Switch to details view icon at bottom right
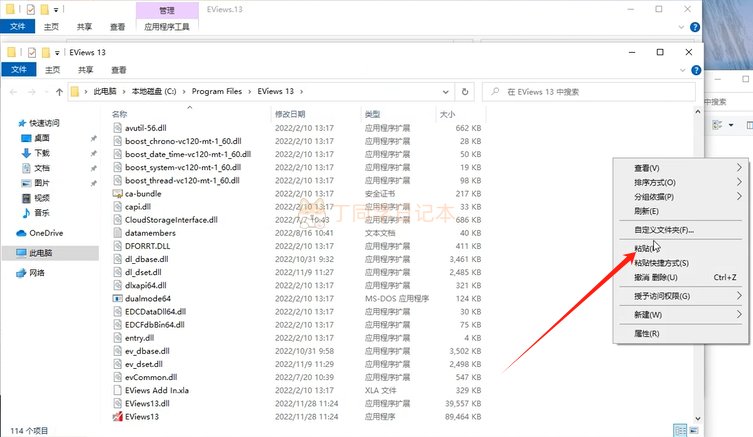 (680, 430)
